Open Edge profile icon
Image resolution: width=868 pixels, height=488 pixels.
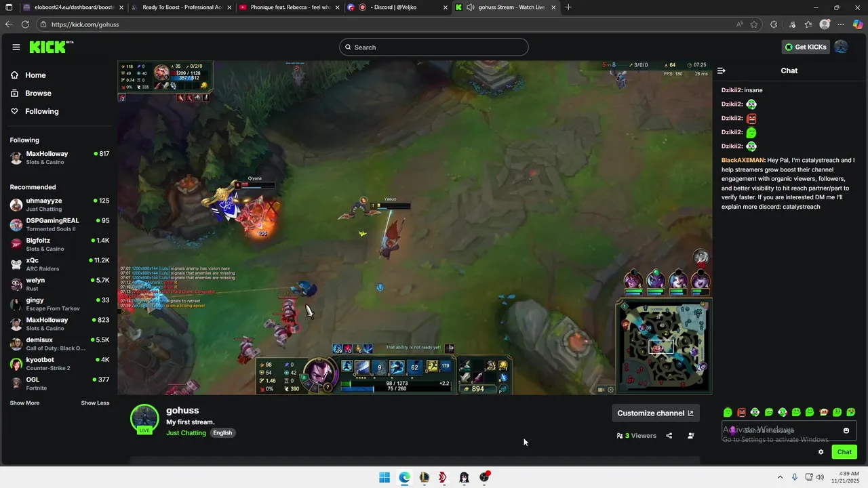(x=825, y=24)
